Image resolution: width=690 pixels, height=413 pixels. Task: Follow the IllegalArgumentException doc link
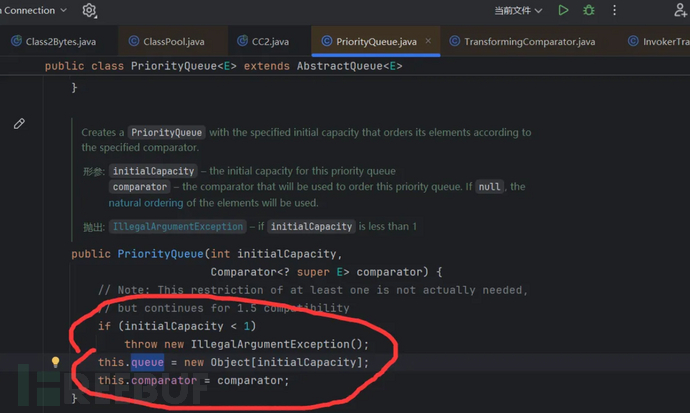(176, 227)
